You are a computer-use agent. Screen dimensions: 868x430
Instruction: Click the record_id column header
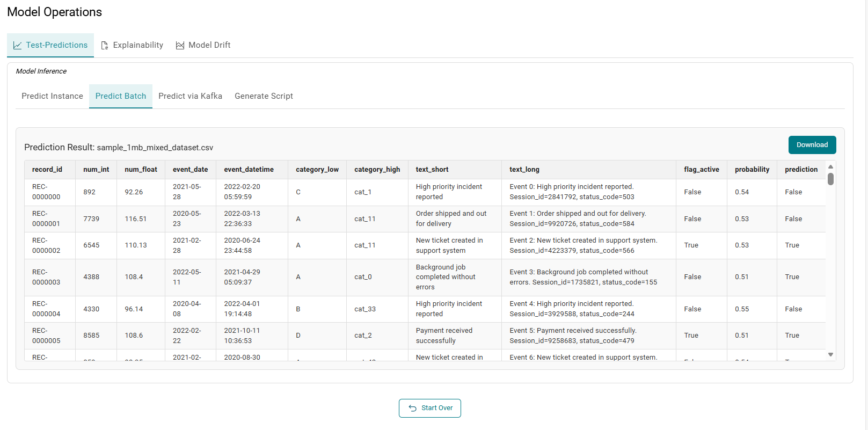[47, 170]
